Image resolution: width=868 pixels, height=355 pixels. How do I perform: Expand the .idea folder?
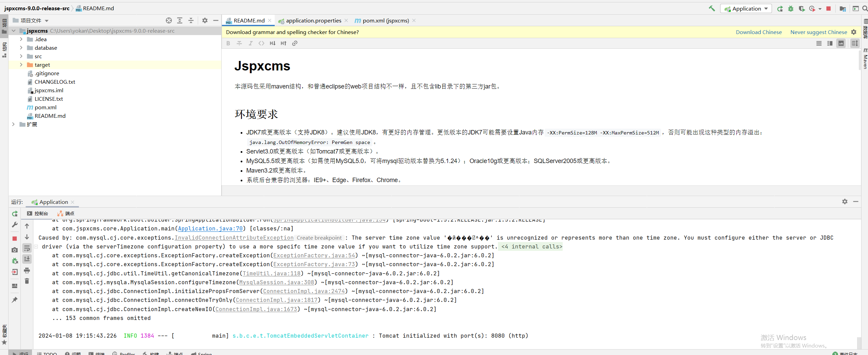(21, 39)
